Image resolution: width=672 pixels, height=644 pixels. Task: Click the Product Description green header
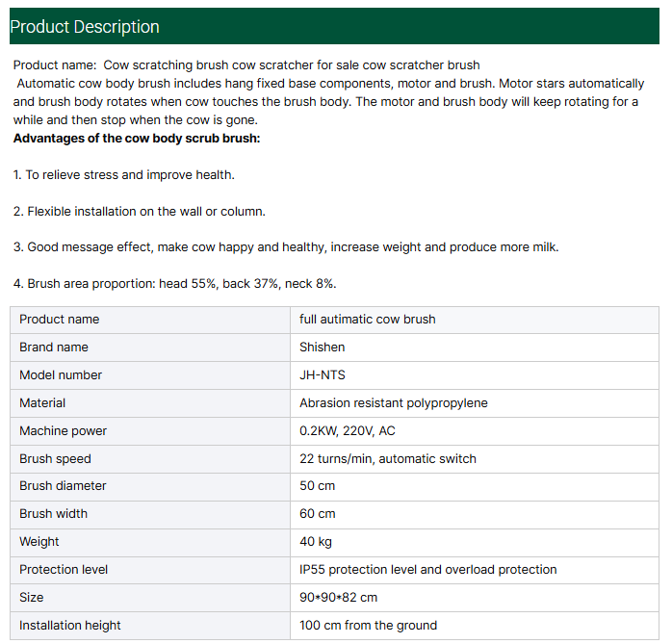click(335, 26)
